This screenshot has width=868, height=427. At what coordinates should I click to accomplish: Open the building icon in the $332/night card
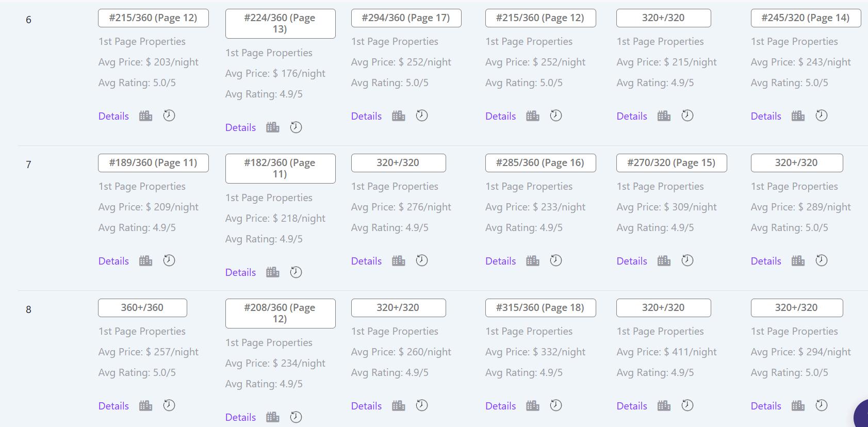[533, 406]
